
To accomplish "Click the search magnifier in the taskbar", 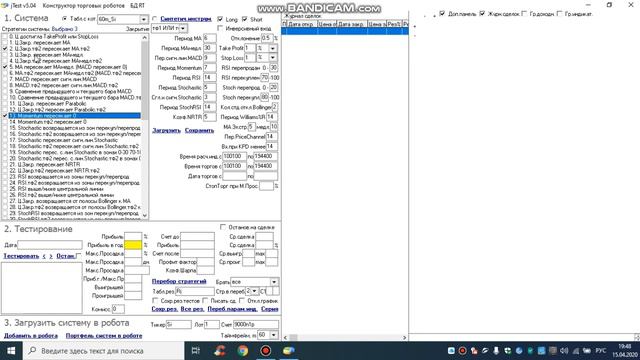I will [x=32, y=351].
